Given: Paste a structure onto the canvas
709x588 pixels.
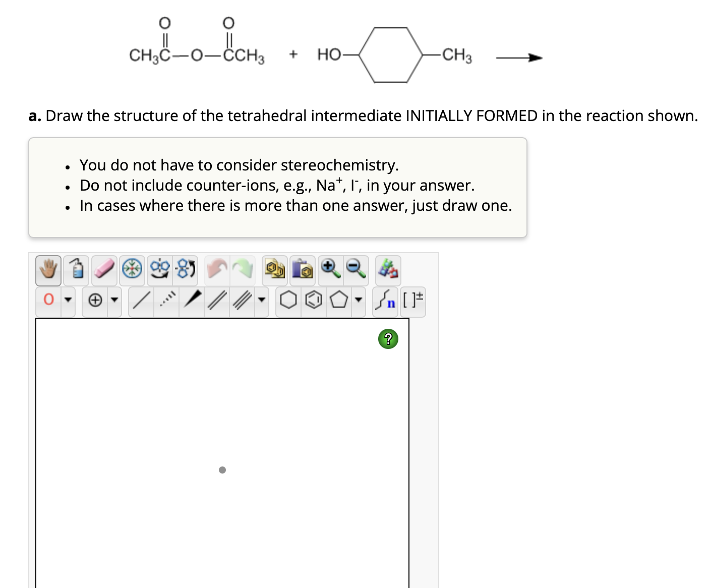Looking at the screenshot, I should pos(302,270).
